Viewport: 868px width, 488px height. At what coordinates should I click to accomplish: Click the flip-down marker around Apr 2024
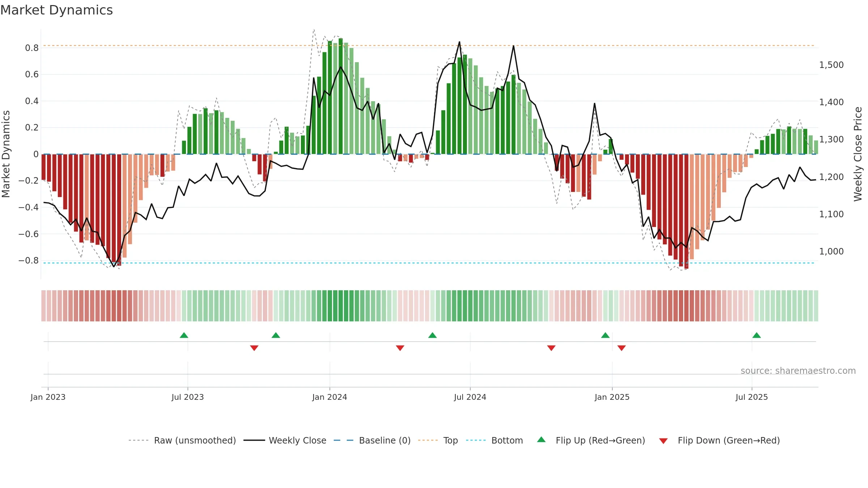pos(400,348)
